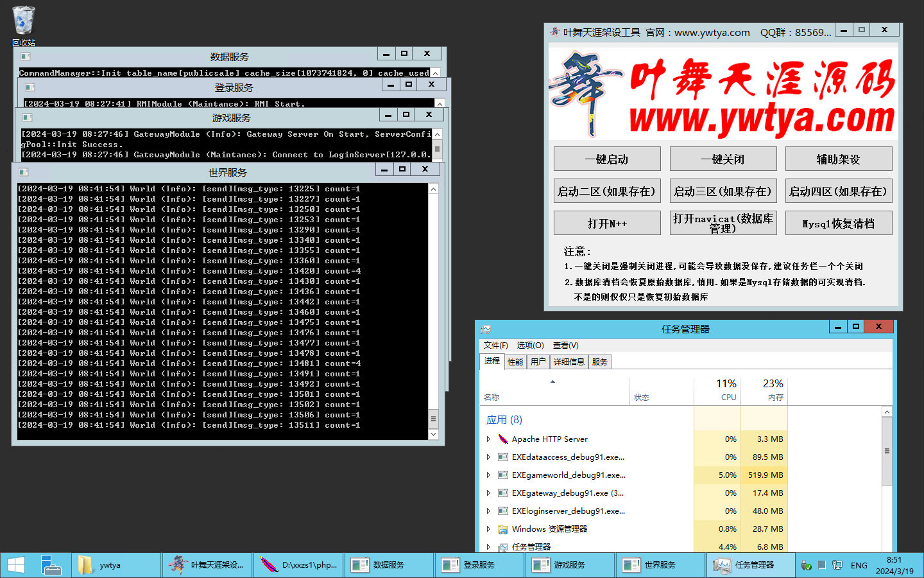924x578 pixels.
Task: Click 世界服务 console scroll-up arrow
Action: click(433, 189)
